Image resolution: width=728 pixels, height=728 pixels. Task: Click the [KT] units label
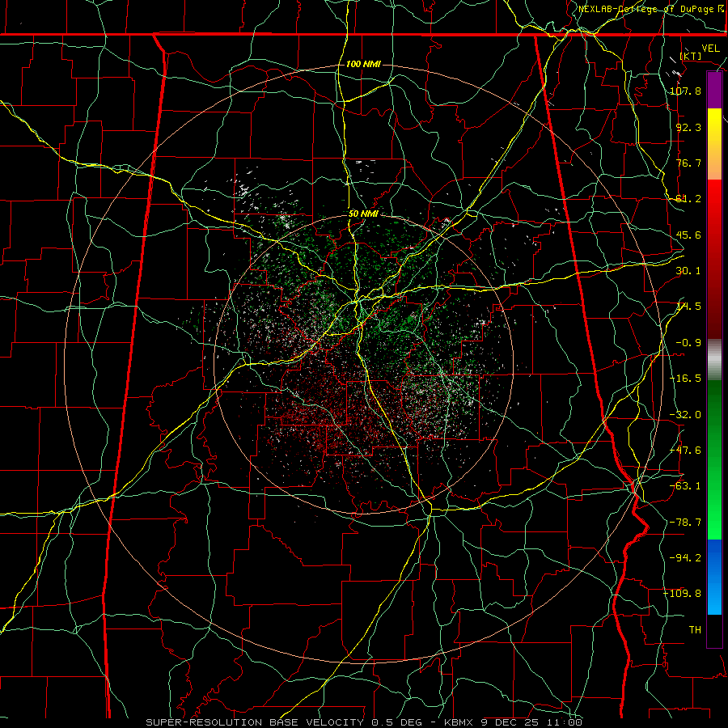[x=691, y=56]
